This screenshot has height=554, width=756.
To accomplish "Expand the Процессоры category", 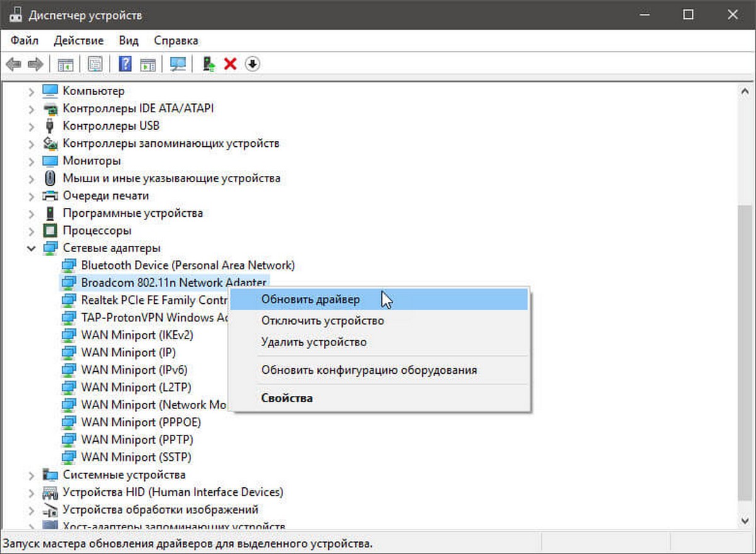I will [x=31, y=231].
